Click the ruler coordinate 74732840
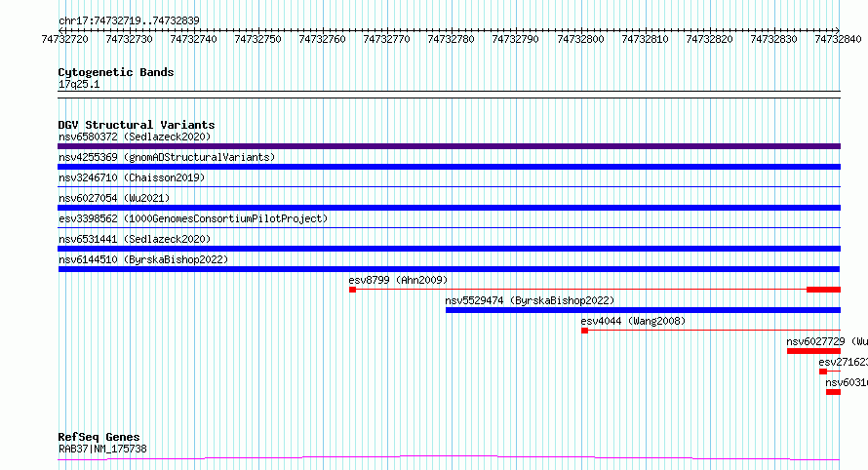 point(838,39)
